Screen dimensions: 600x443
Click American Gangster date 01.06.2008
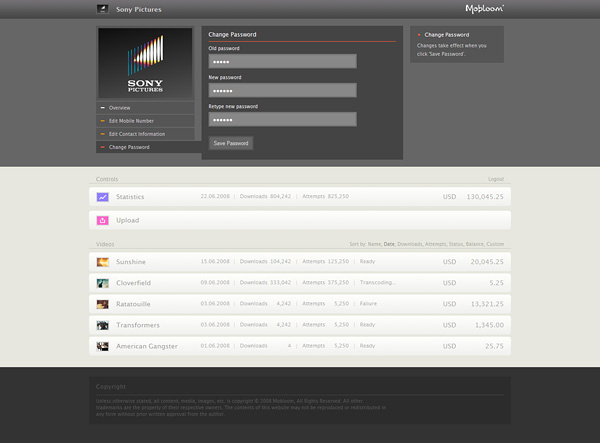215,346
